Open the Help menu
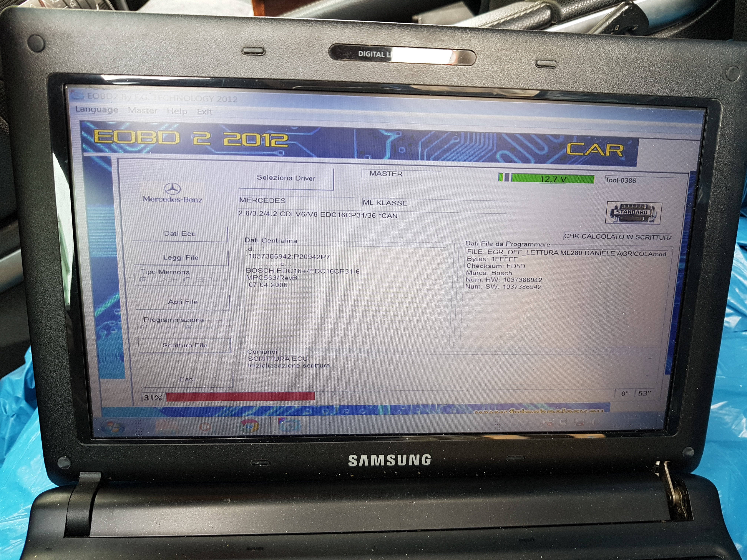The image size is (747, 560). pos(177,111)
